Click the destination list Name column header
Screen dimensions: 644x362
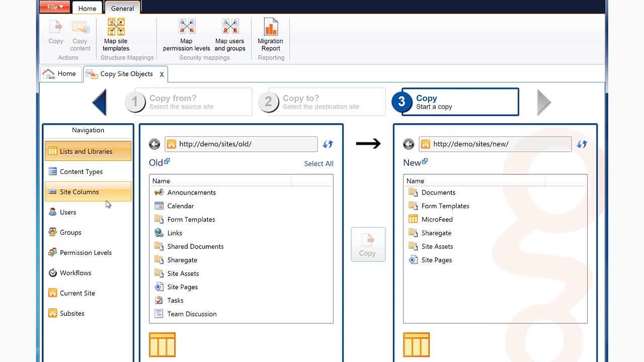[x=474, y=181]
